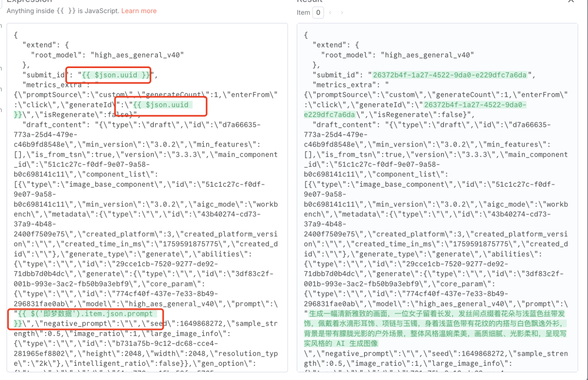The width and height of the screenshot is (588, 380).
Task: Click the next item arrow
Action: point(342,13)
